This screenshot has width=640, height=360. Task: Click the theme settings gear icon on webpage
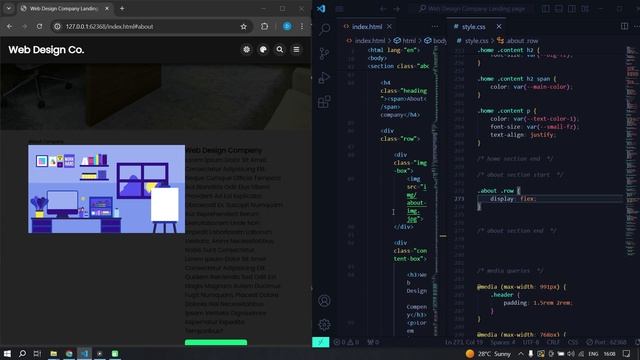pos(247,49)
